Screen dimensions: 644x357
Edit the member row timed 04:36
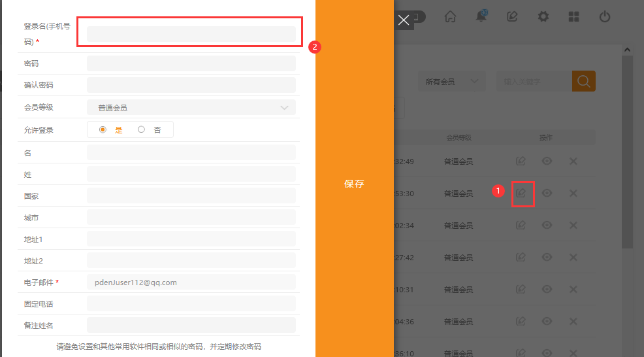click(521, 322)
